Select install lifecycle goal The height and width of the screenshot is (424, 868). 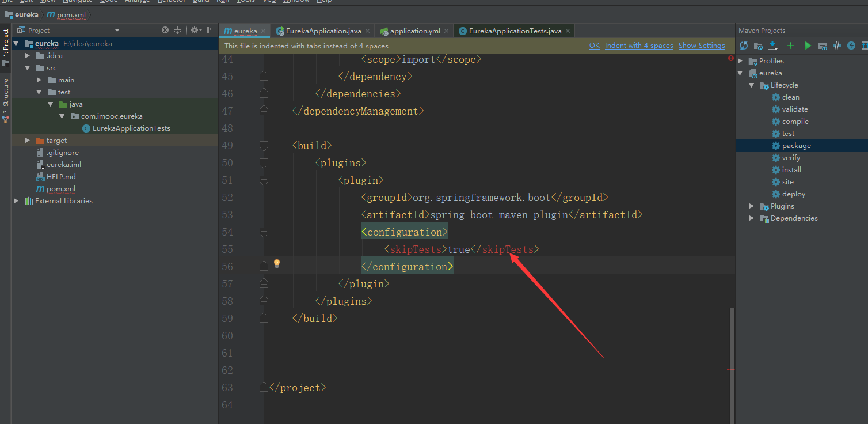pyautogui.click(x=791, y=170)
